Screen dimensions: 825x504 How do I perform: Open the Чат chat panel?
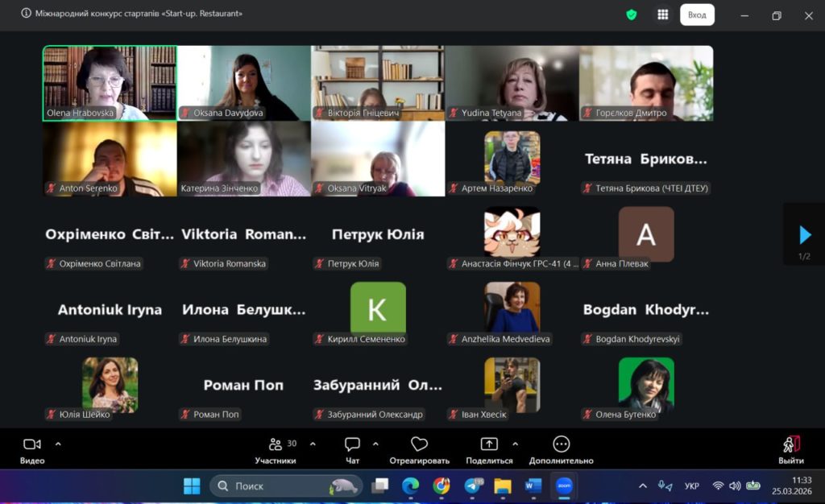pos(352,449)
